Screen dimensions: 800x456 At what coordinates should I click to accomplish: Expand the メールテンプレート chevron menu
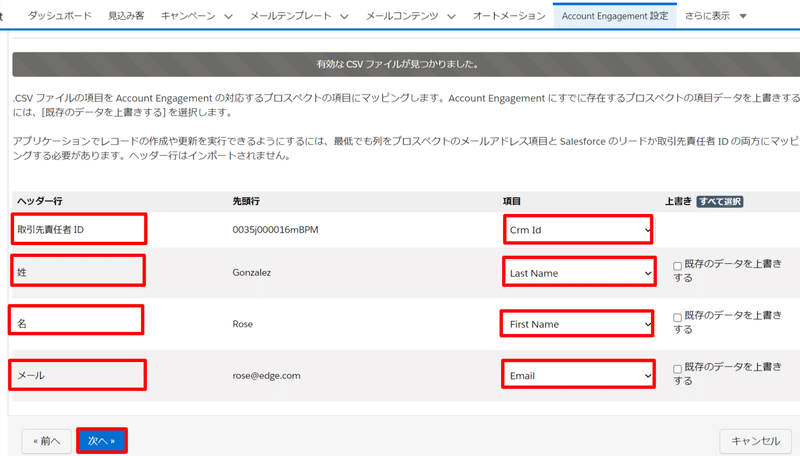[344, 16]
